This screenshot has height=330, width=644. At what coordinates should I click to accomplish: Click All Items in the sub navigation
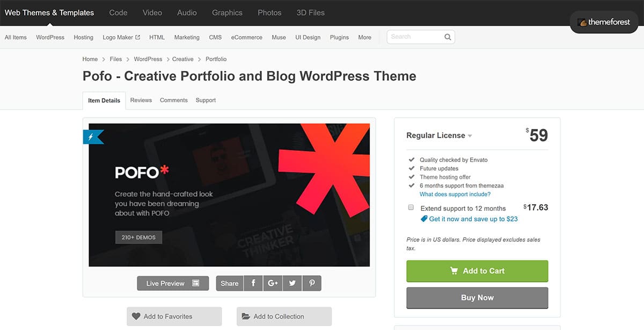16,37
